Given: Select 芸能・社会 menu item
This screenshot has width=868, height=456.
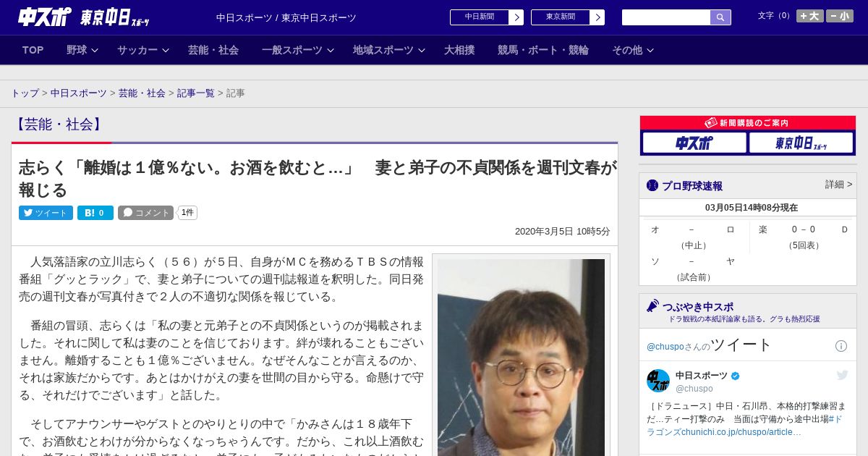Looking at the screenshot, I should (213, 50).
